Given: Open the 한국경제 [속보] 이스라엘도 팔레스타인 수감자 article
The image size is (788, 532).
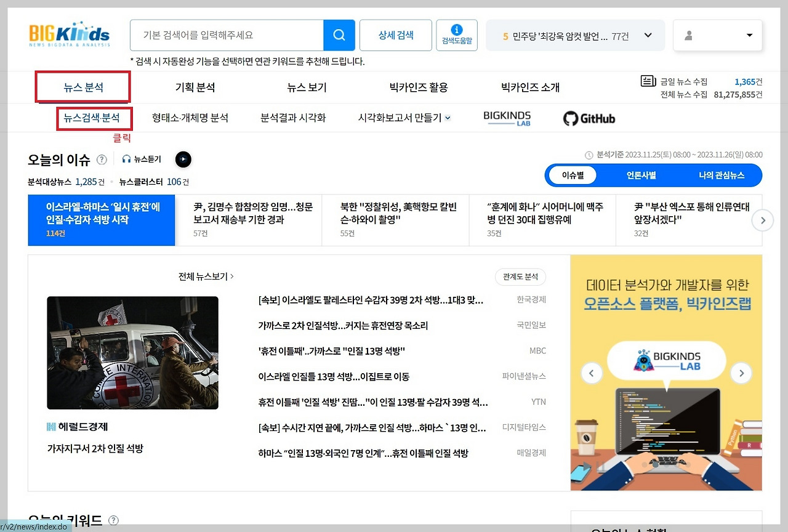Looking at the screenshot, I should coord(371,300).
